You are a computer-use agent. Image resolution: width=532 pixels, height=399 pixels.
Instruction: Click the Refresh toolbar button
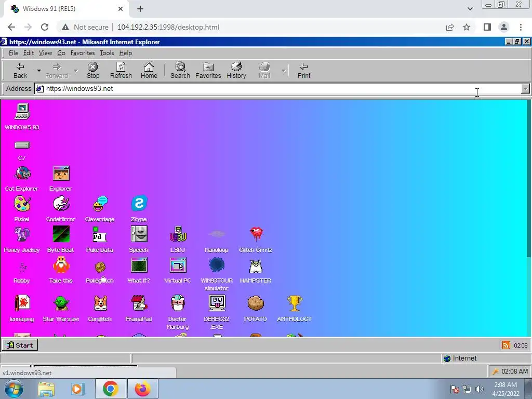point(121,71)
